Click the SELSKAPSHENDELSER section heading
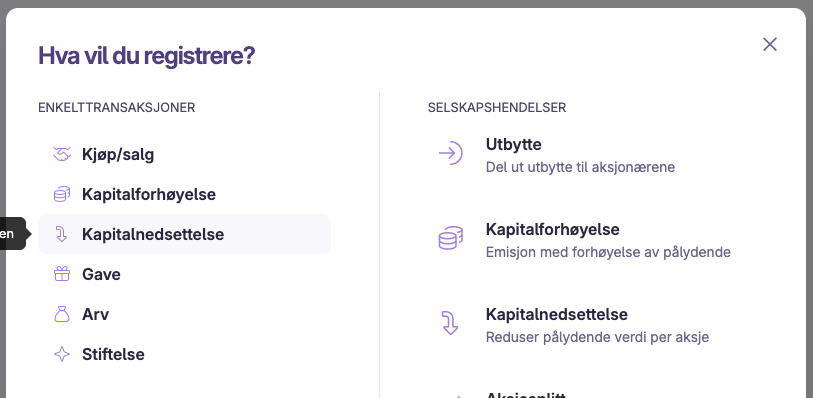 coord(497,108)
